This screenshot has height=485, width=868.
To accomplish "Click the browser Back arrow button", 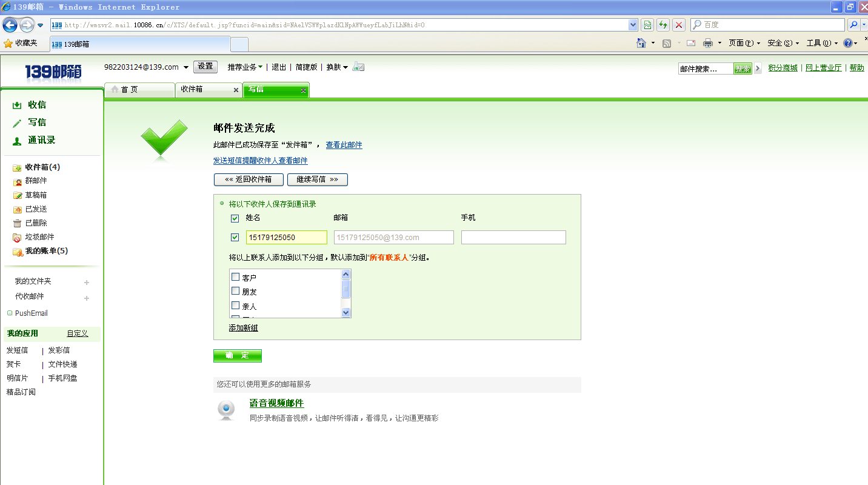I will click(x=10, y=25).
